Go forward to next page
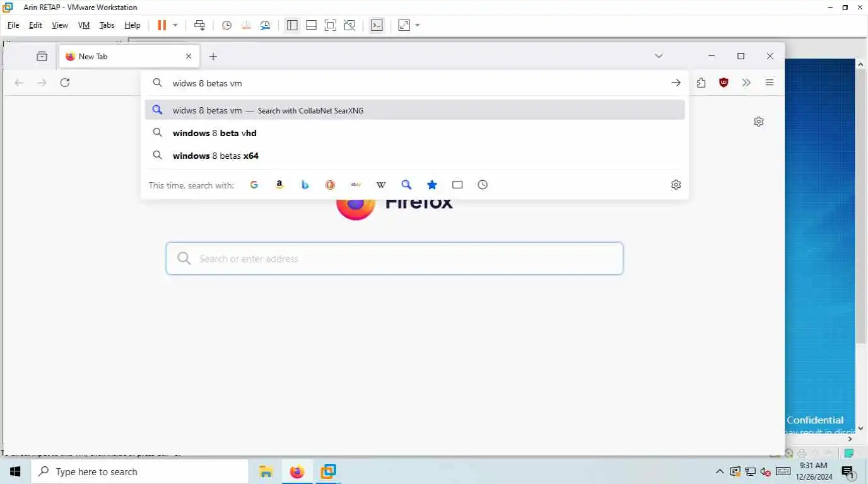The height and width of the screenshot is (484, 868). coord(42,83)
